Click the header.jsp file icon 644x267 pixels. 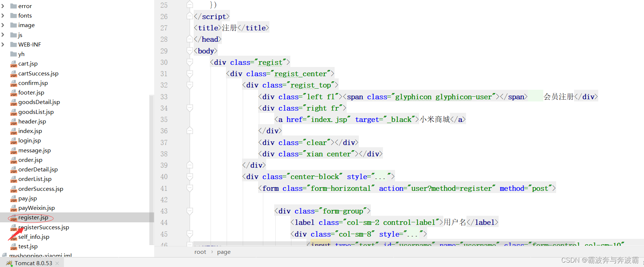[14, 122]
